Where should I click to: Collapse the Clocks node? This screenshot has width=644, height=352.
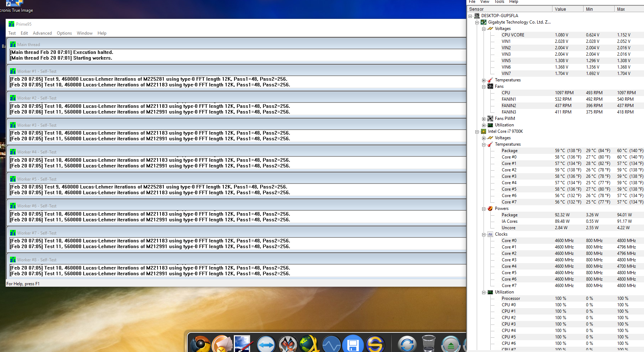484,235
